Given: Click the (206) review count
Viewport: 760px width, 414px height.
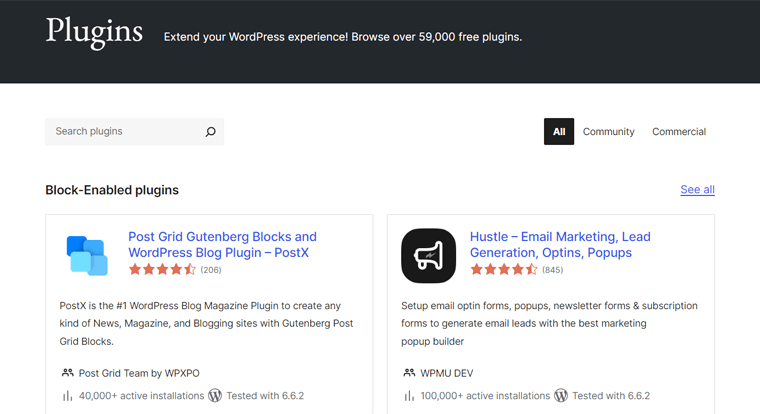Looking at the screenshot, I should [x=211, y=270].
